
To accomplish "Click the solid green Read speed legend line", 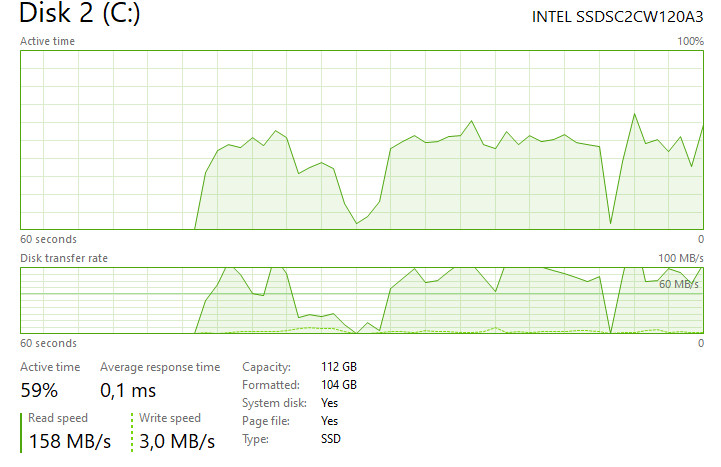I will tap(22, 431).
